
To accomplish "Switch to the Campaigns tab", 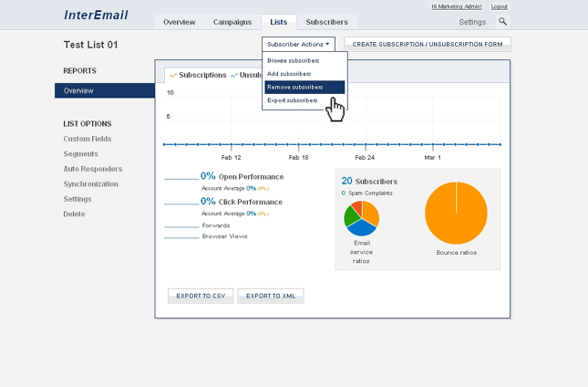I will (232, 22).
